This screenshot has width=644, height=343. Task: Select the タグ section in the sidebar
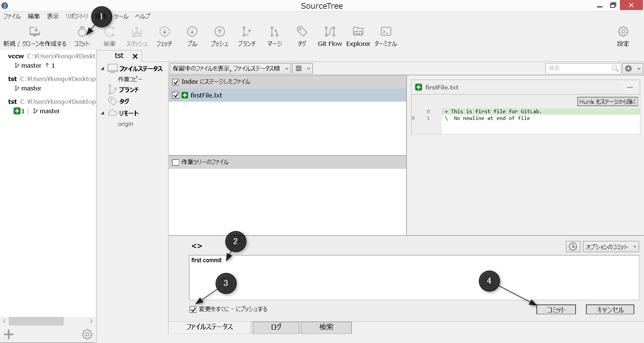124,101
